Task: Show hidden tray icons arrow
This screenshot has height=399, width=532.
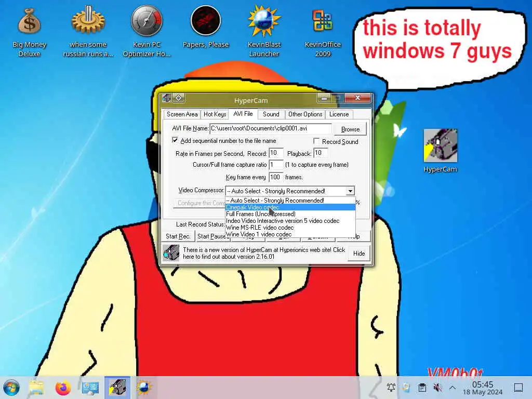Action: pyautogui.click(x=453, y=388)
